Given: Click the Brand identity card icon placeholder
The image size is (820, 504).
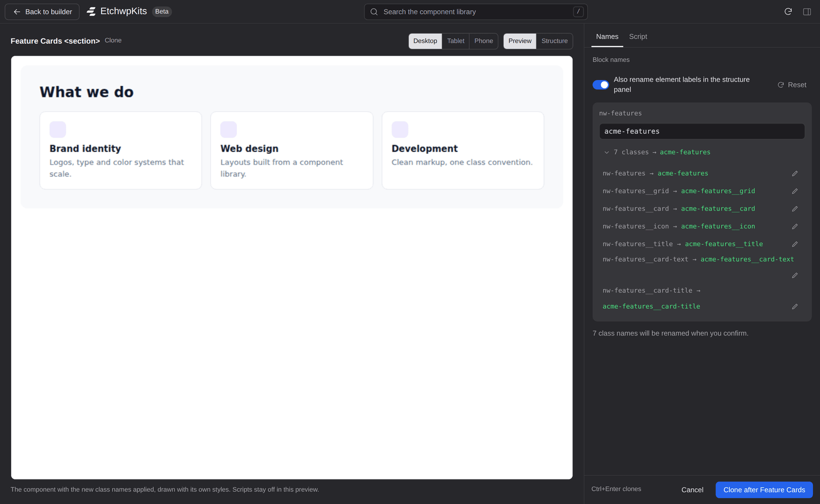Looking at the screenshot, I should coord(58,130).
